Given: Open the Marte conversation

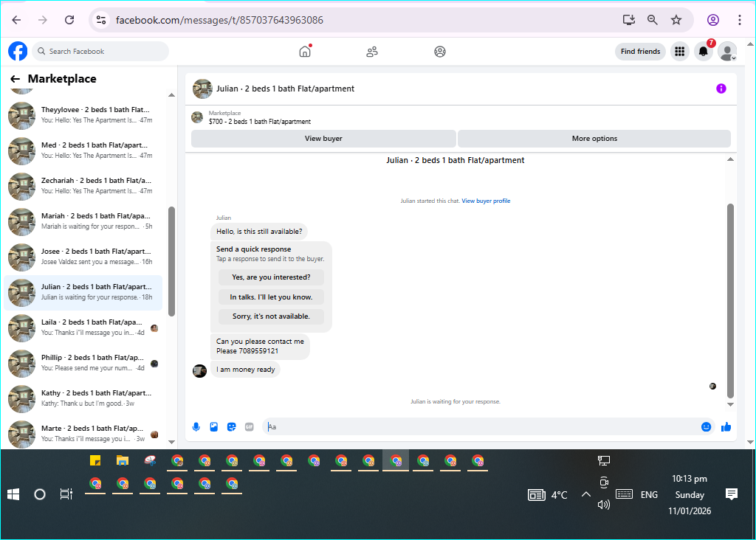Looking at the screenshot, I should pos(83,434).
